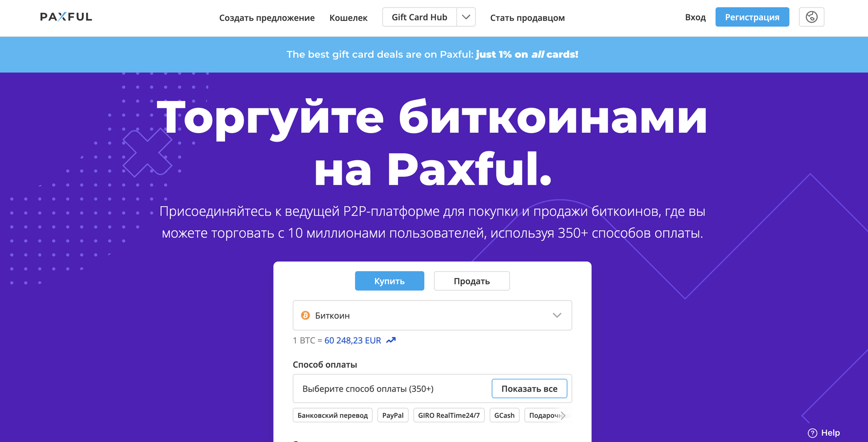Open the Биткоин currency dropdown
Viewport: 868px width, 442px height.
point(432,315)
